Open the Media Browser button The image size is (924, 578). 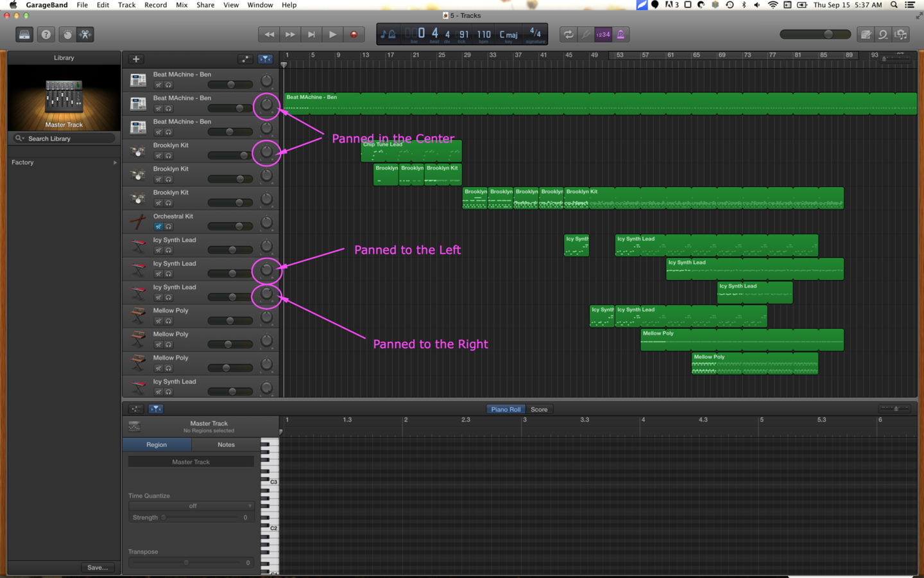click(x=901, y=35)
